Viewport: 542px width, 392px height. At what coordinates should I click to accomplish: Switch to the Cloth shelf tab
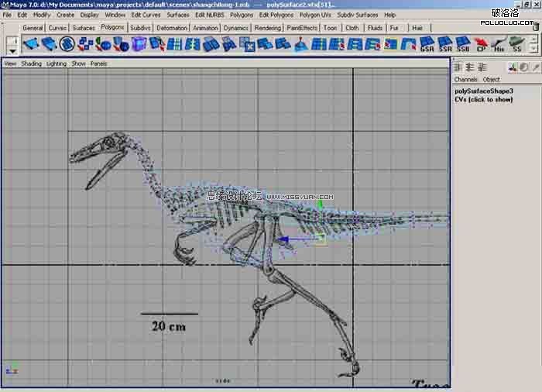click(352, 28)
